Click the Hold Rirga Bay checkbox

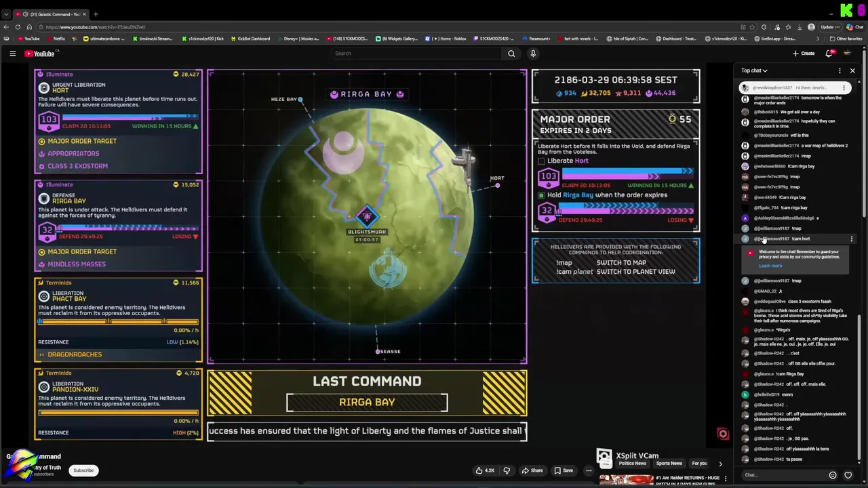coord(541,195)
